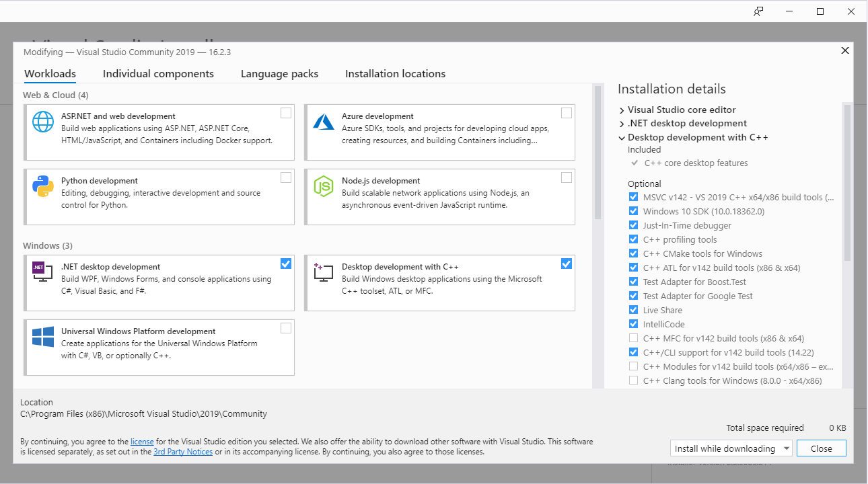Image resolution: width=868 pixels, height=484 pixels.
Task: Open the Install while downloading dropdown
Action: point(732,448)
